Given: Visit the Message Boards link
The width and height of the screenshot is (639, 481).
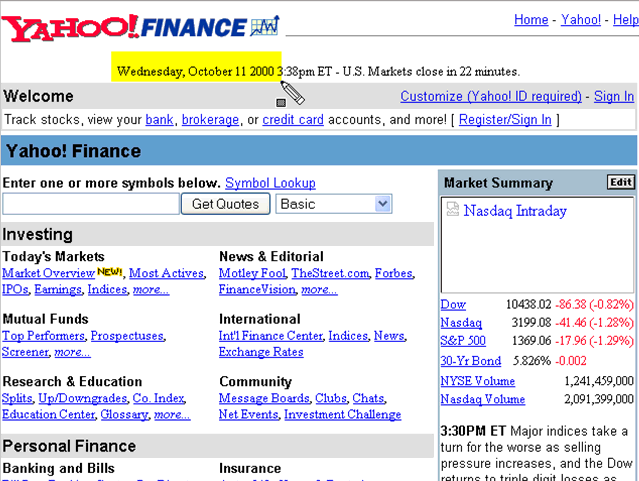Looking at the screenshot, I should (x=264, y=398).
